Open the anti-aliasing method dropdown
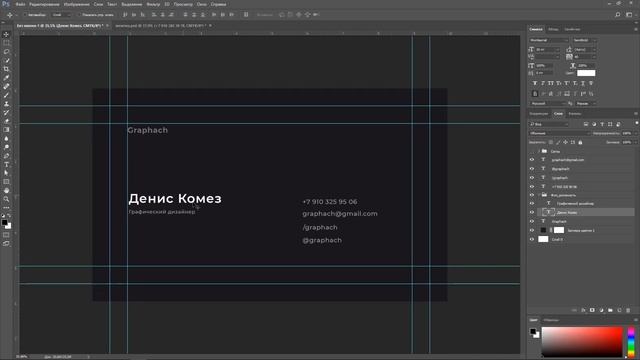 (586, 104)
